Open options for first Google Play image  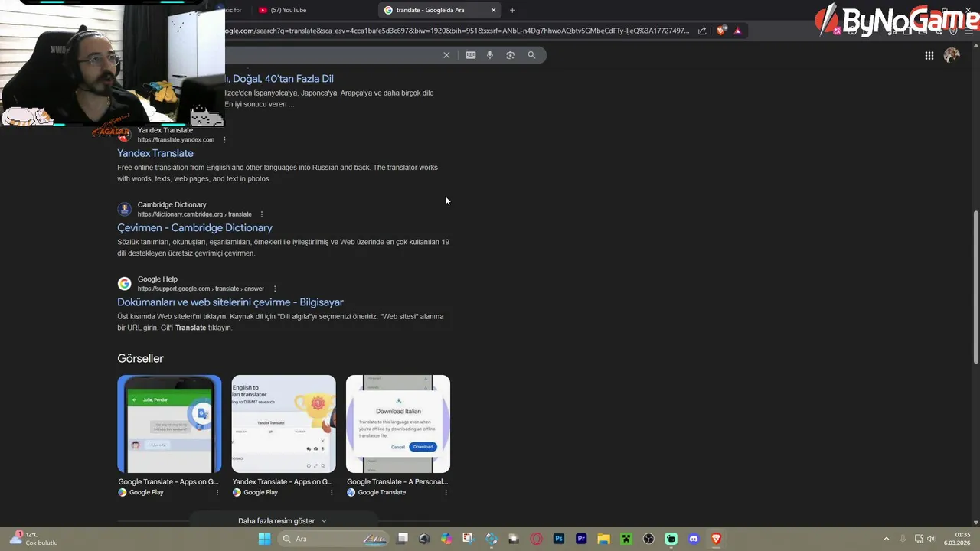pos(217,492)
